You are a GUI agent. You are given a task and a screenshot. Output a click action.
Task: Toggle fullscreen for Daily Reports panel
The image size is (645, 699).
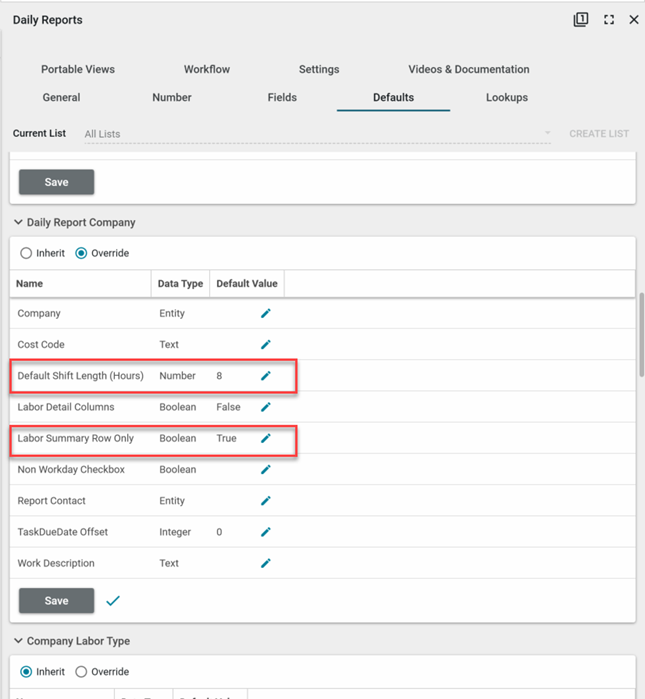[x=608, y=20]
